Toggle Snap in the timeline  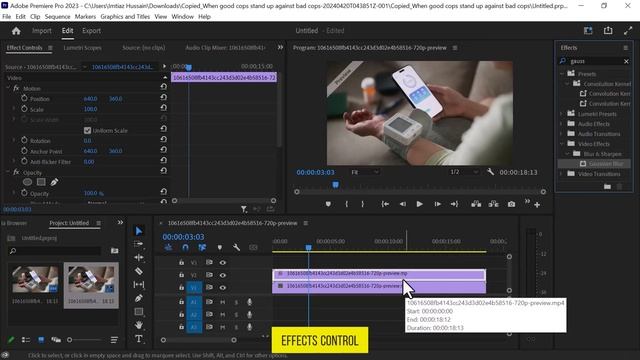pyautogui.click(x=185, y=247)
